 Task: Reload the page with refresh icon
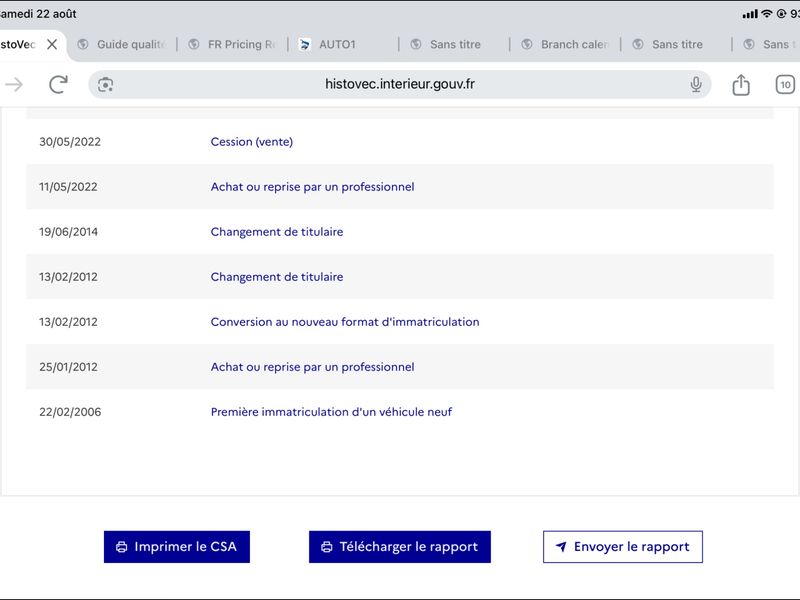click(58, 84)
